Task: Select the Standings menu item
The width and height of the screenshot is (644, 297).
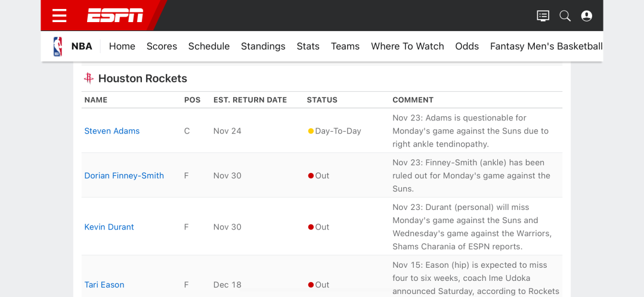Action: 263,47
